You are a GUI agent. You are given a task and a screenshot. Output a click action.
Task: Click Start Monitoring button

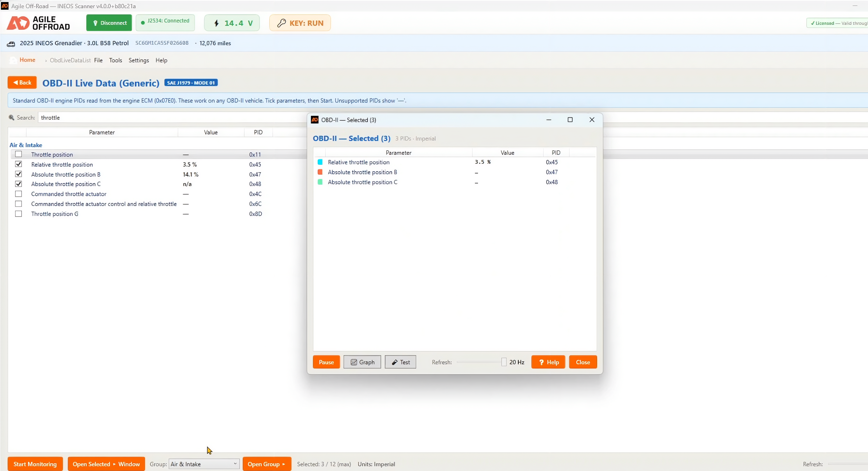[35, 464]
